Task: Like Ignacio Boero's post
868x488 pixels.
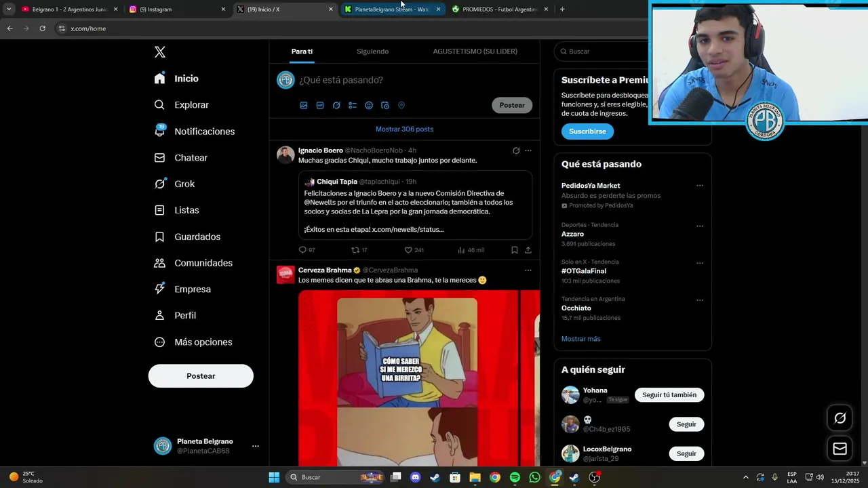Action: click(414, 250)
